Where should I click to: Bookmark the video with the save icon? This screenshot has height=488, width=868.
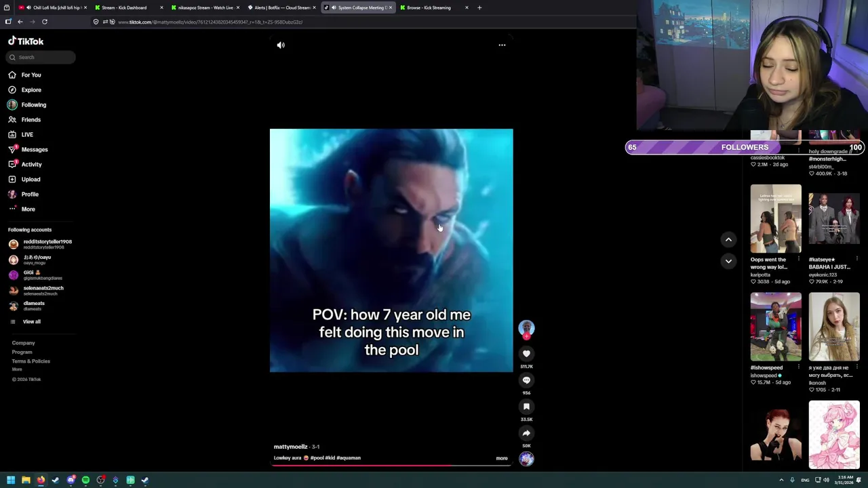tap(526, 407)
